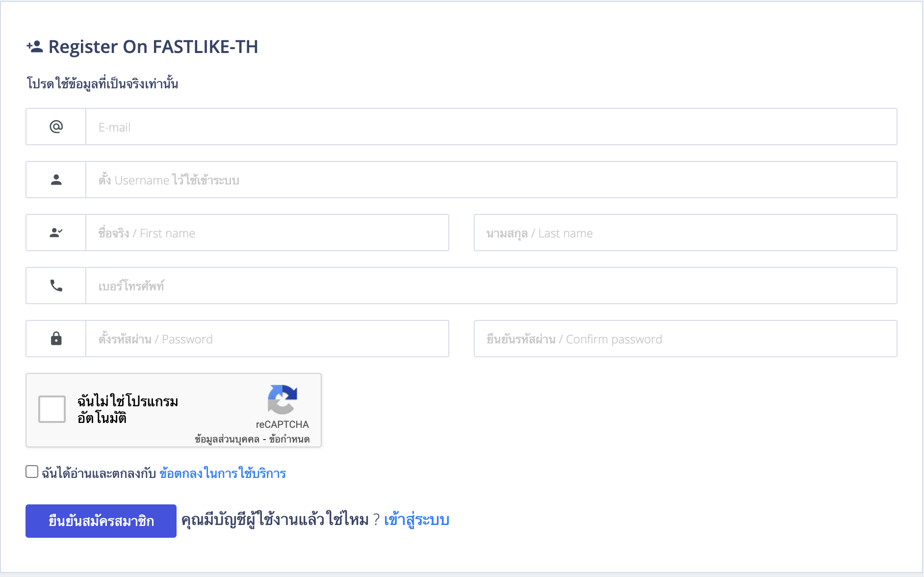The height and width of the screenshot is (577, 924).
Task: Focus the Confirm password input field
Action: click(686, 339)
